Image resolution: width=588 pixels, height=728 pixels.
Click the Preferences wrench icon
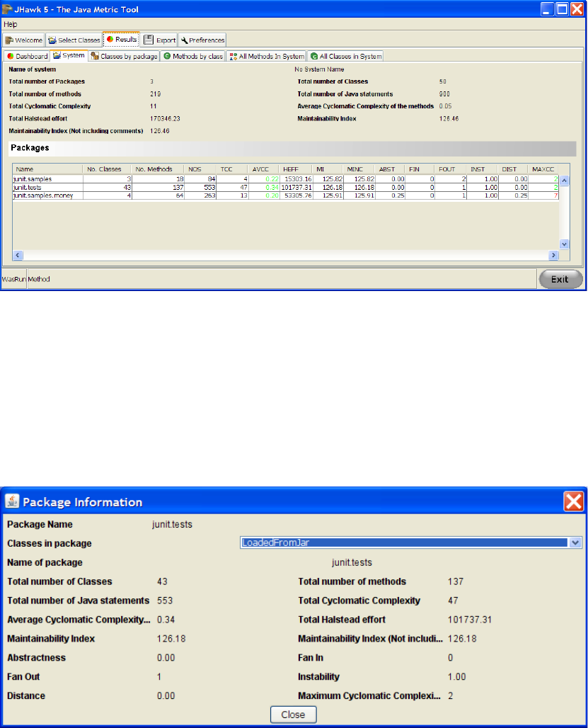click(184, 40)
